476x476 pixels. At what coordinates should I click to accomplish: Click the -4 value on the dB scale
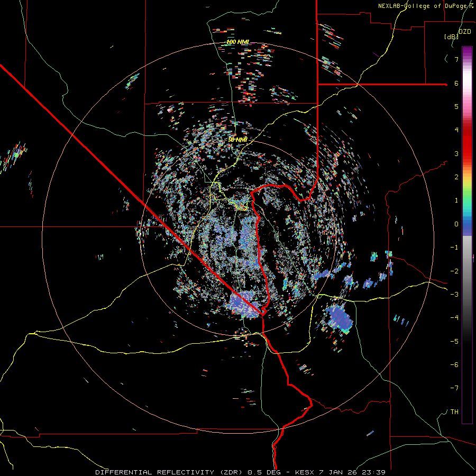pos(454,318)
